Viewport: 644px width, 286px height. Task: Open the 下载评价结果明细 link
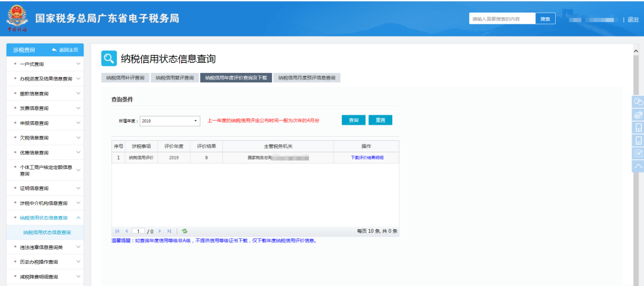coord(367,158)
